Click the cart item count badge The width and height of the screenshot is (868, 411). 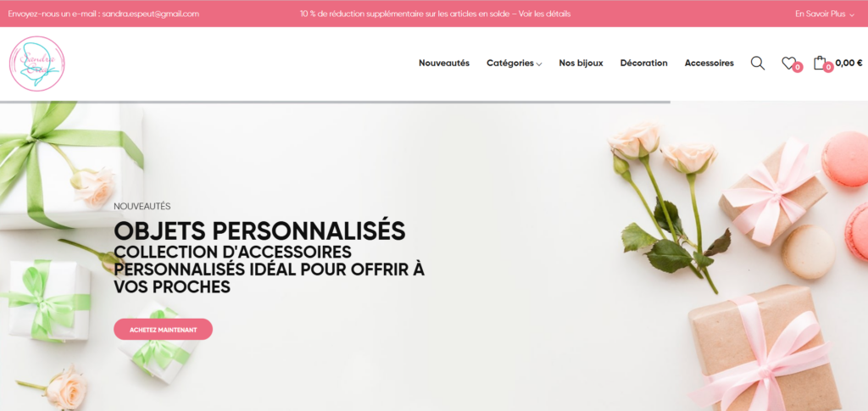(828, 68)
